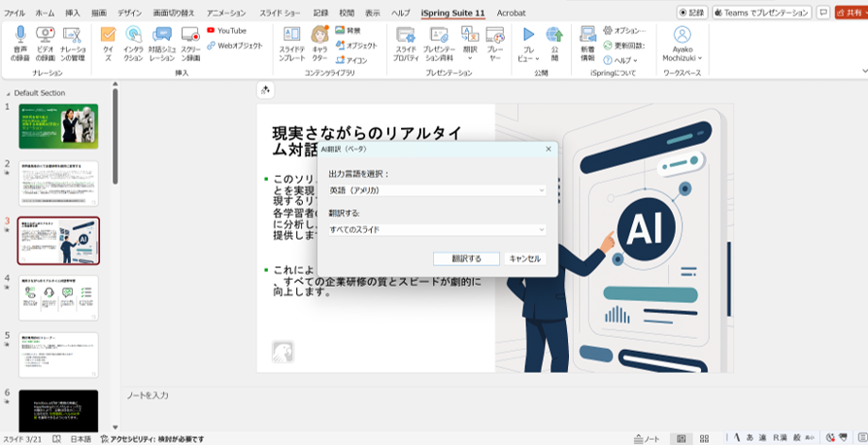Collapse the Default Section in slide panel
Image resolution: width=868 pixels, height=445 pixels.
click(9, 92)
